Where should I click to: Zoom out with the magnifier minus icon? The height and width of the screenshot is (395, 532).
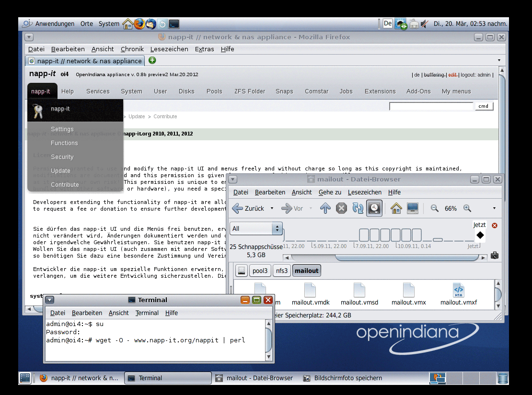click(435, 208)
